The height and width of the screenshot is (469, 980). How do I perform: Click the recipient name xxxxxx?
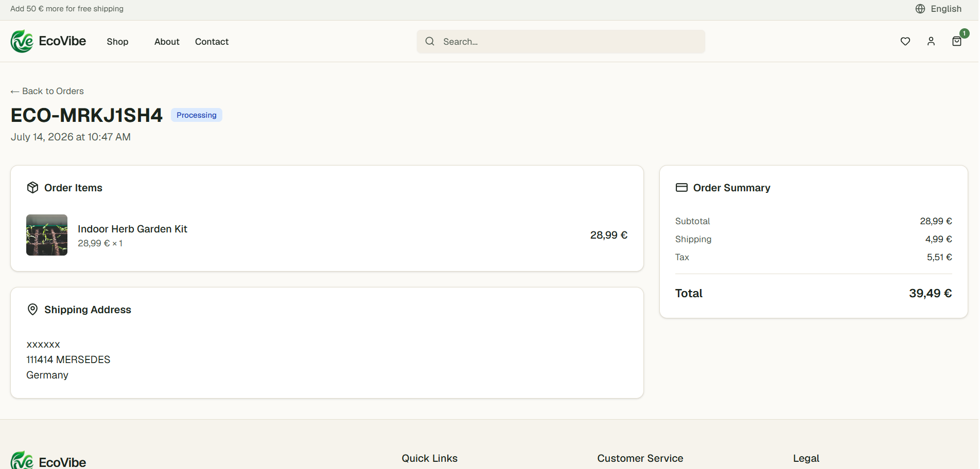coord(43,345)
